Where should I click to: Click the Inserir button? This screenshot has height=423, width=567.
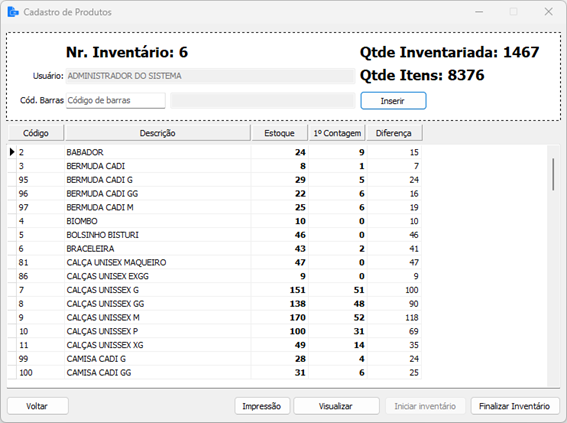(x=393, y=101)
